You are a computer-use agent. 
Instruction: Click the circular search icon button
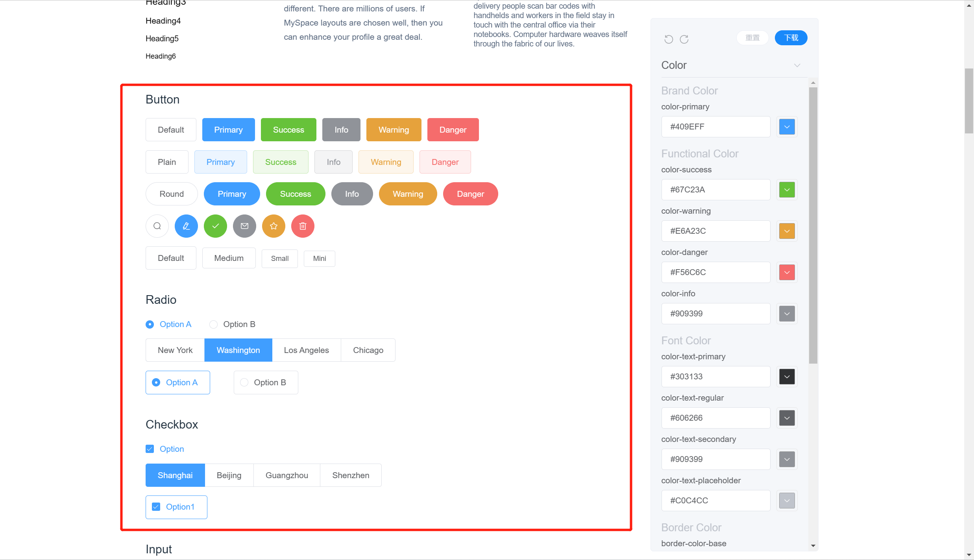(157, 226)
